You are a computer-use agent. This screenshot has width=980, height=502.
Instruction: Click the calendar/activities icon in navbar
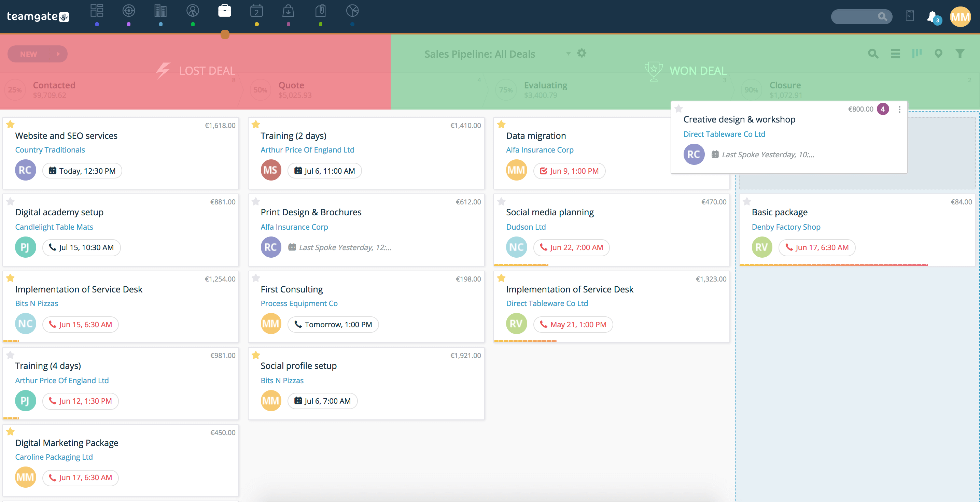tap(256, 13)
